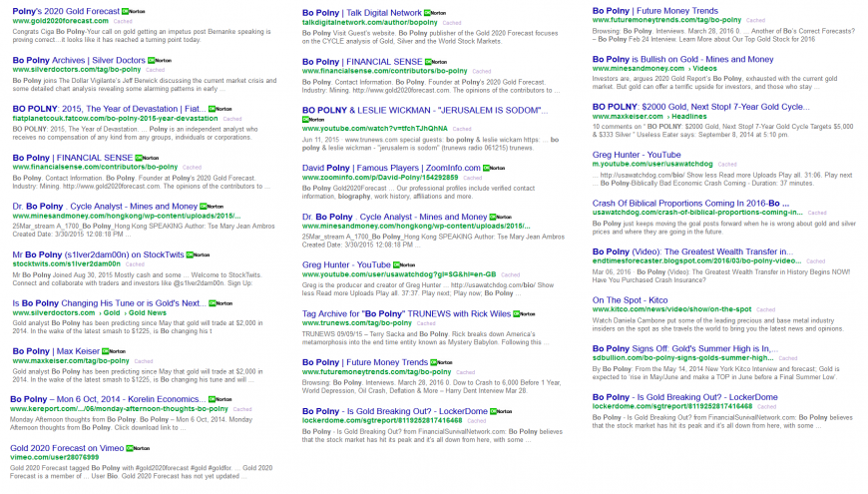The image size is (868, 494).
Task: Click Cached for endtimesforecaster.blogspot.com result
Action: coord(816,261)
